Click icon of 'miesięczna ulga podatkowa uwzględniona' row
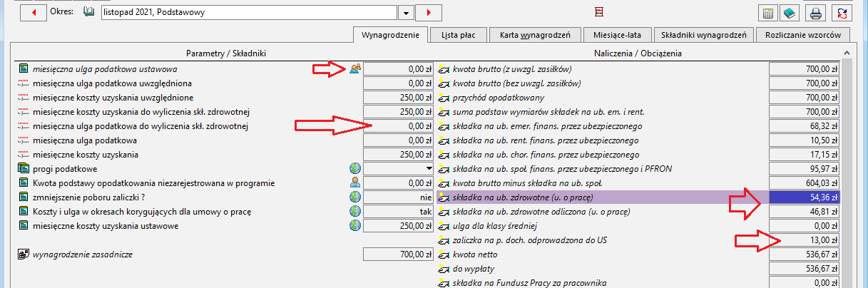The width and height of the screenshot is (868, 288). 24,83
